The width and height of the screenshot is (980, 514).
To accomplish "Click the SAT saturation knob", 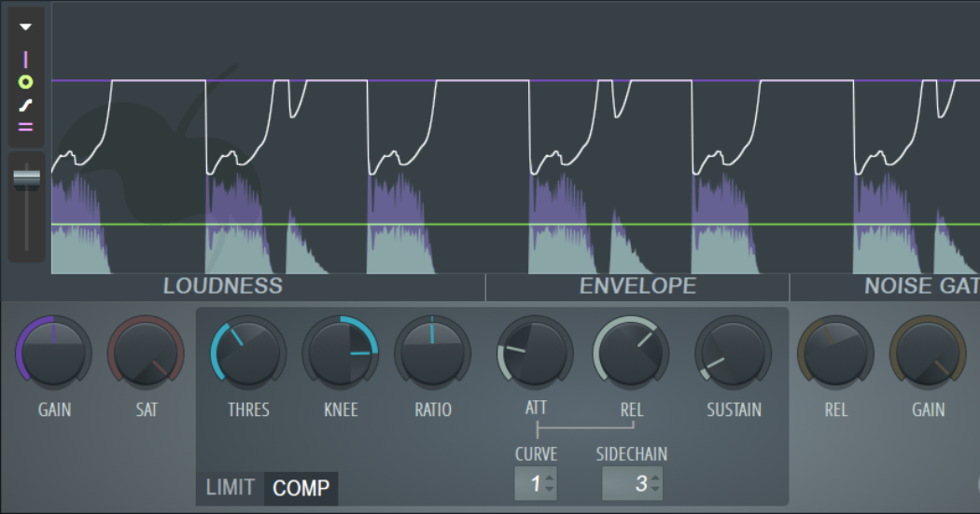I will (146, 353).
